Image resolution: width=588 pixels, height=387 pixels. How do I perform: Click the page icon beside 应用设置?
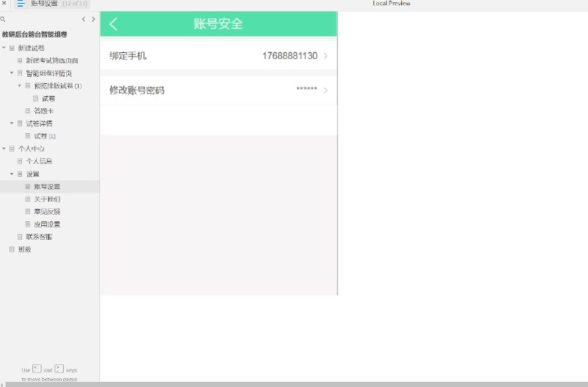(x=28, y=224)
